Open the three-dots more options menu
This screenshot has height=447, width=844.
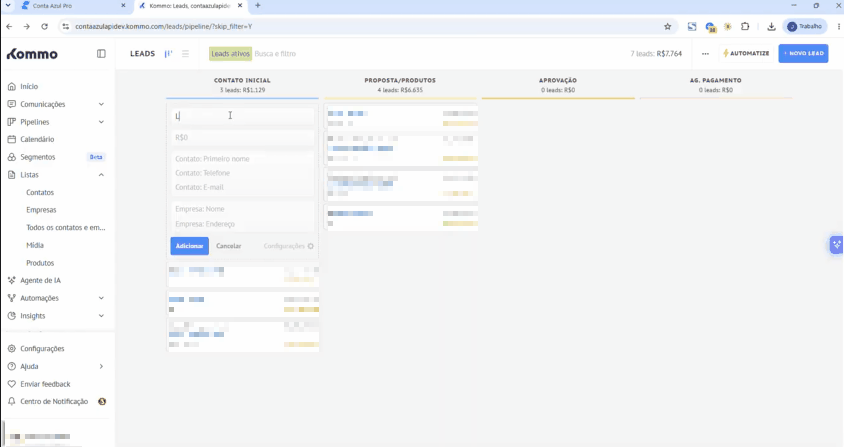[x=705, y=53]
